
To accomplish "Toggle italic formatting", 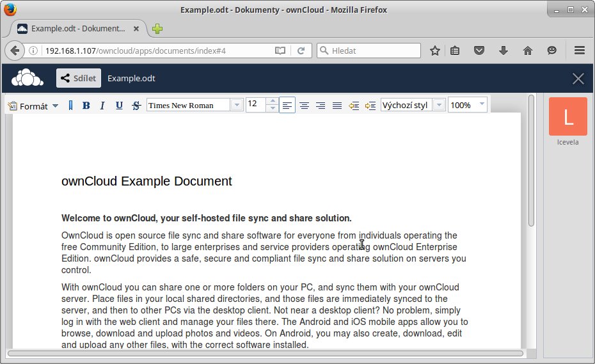I will pyautogui.click(x=102, y=106).
